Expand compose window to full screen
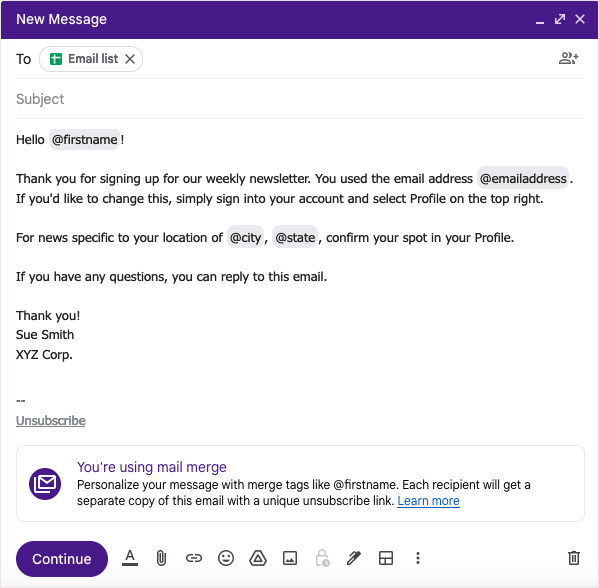Image resolution: width=599 pixels, height=588 pixels. (x=560, y=19)
